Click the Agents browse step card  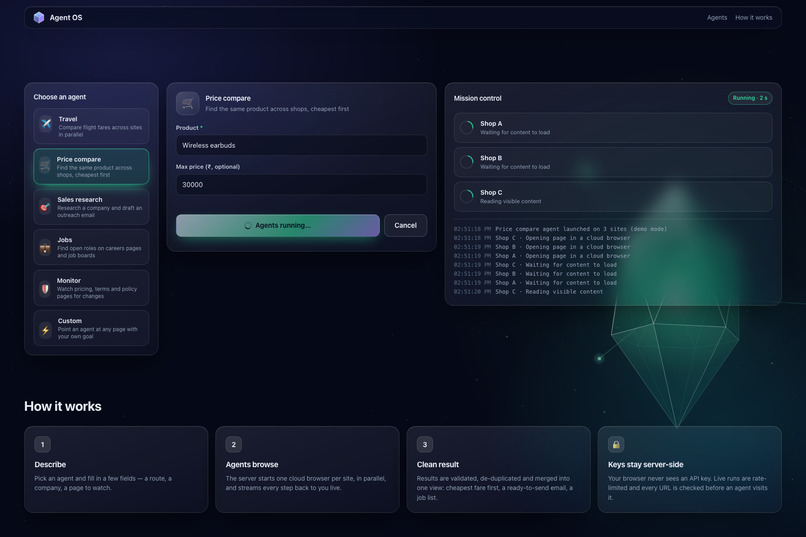307,469
